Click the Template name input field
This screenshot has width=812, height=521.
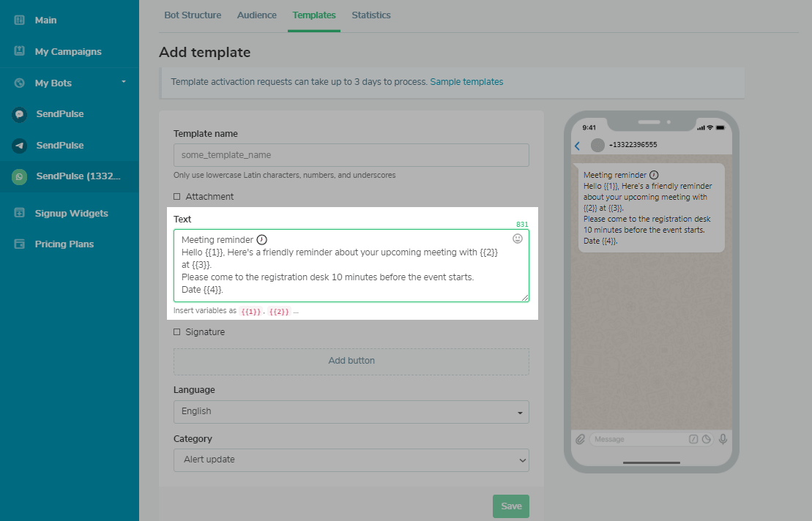coord(351,155)
